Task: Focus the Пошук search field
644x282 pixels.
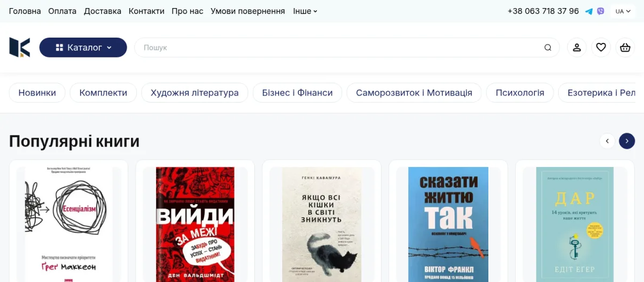Action: pyautogui.click(x=347, y=47)
